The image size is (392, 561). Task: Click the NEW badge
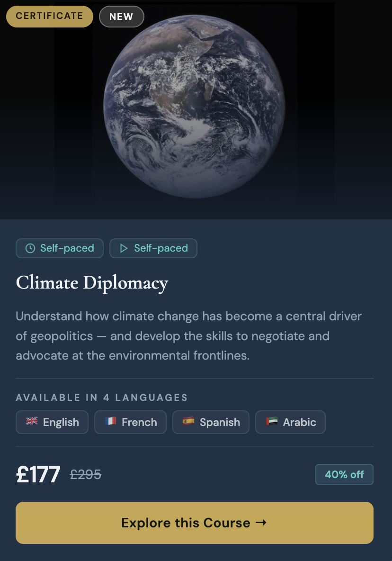pos(122,17)
